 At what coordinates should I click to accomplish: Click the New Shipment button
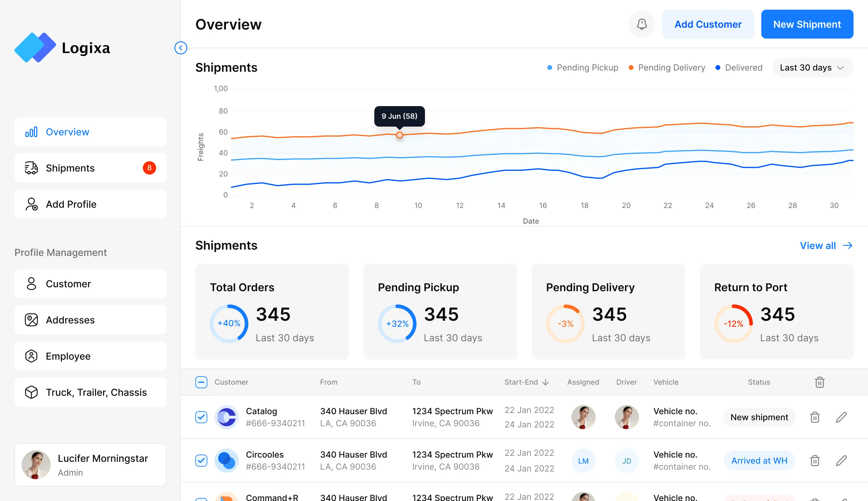point(807,24)
